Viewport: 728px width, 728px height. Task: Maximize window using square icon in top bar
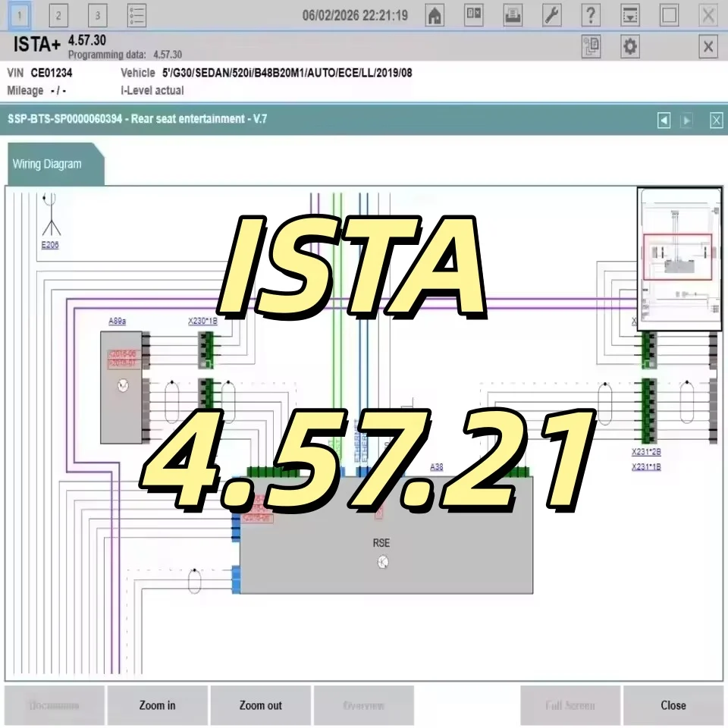(x=669, y=15)
